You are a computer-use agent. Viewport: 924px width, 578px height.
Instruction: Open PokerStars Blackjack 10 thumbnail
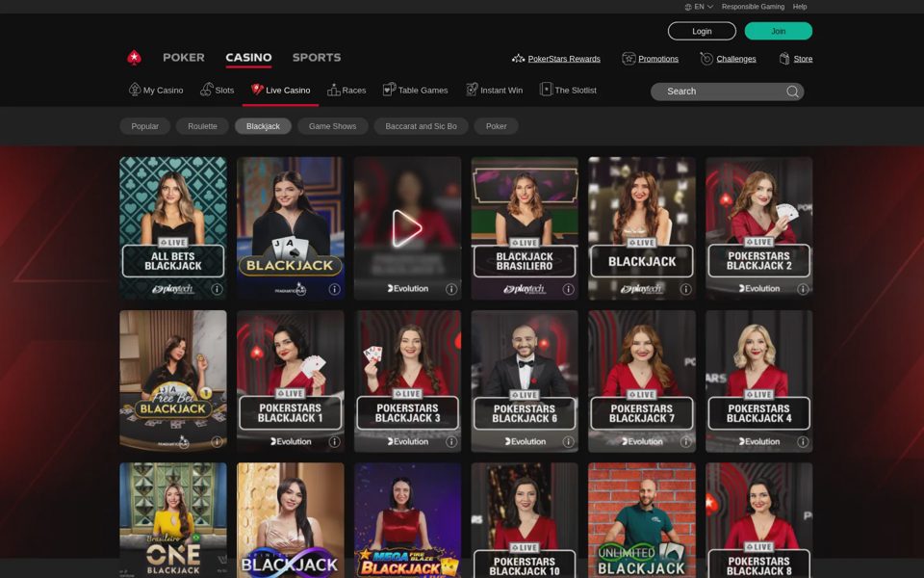coord(525,520)
